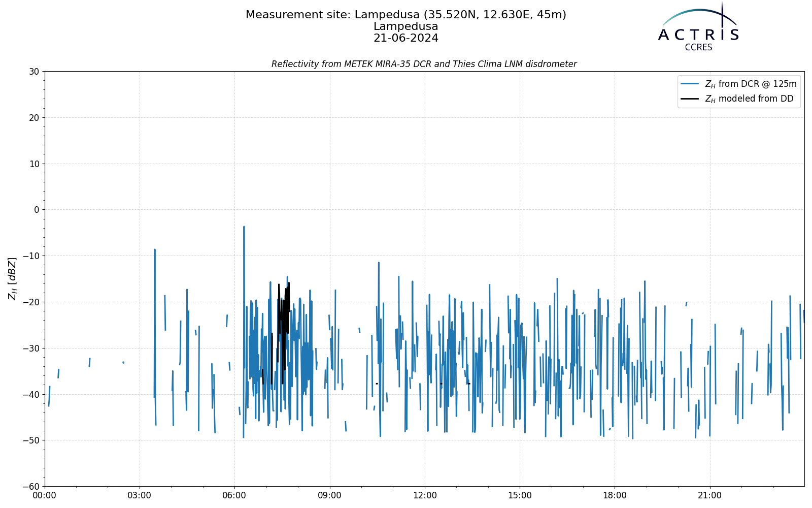The height and width of the screenshot is (508, 812).
Task: Select the 'ZH from DCR @ 125m' legend label
Action: [751, 84]
